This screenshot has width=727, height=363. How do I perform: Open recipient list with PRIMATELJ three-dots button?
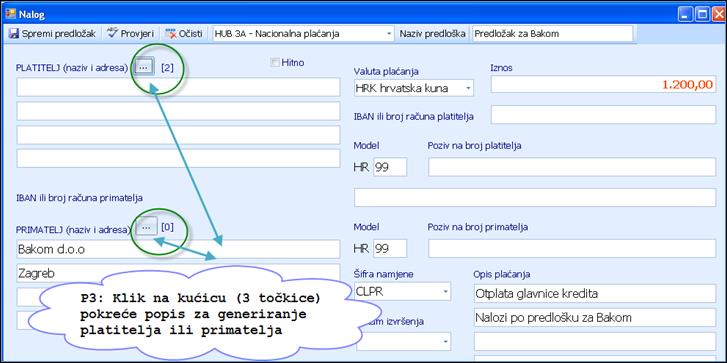pyautogui.click(x=147, y=227)
